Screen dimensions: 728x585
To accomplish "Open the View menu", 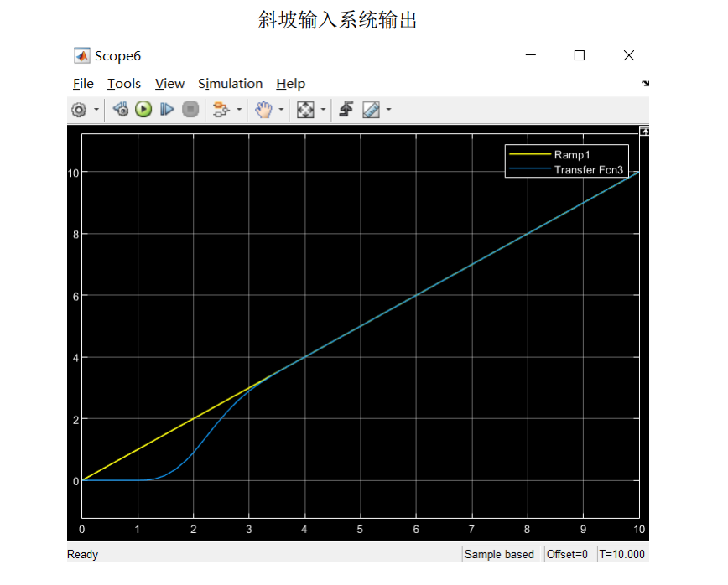I will click(169, 84).
